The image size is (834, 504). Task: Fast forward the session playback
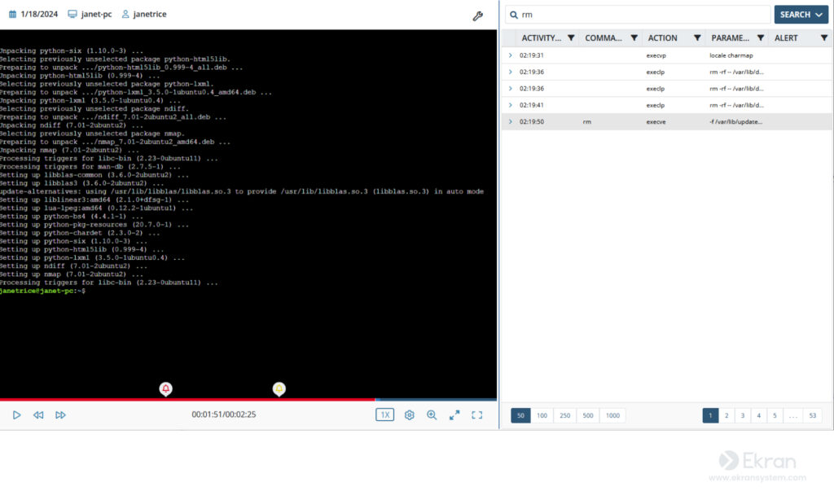(x=60, y=414)
